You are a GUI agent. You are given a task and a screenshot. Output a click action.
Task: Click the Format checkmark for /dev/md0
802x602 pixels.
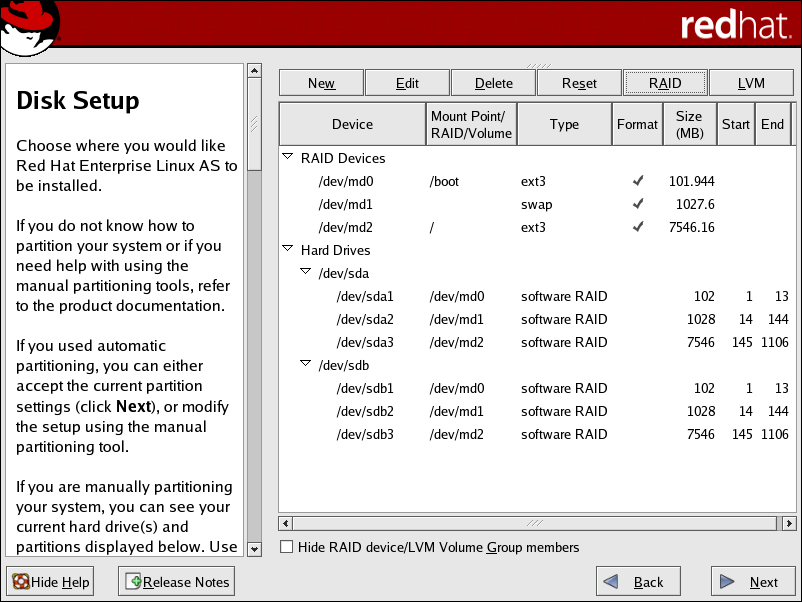(x=637, y=181)
